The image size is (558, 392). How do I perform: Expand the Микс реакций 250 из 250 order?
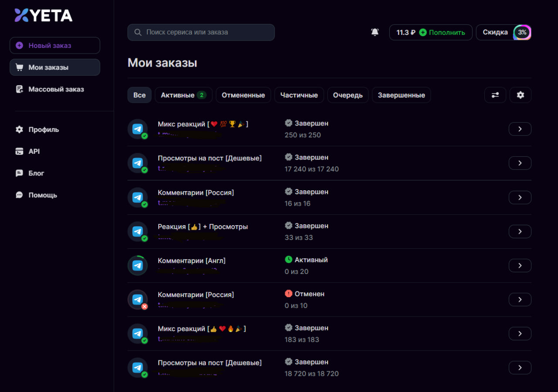pyautogui.click(x=520, y=129)
